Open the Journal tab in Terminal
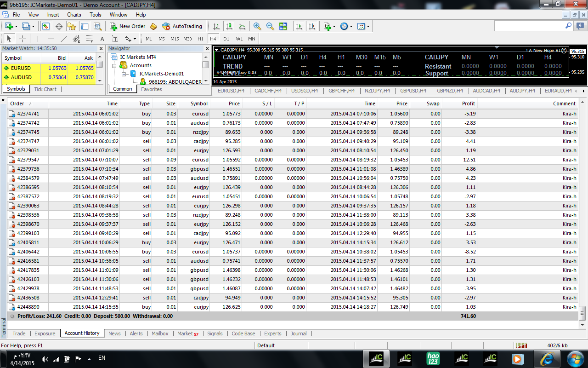Screen dimensions: 588x368 click(299, 333)
